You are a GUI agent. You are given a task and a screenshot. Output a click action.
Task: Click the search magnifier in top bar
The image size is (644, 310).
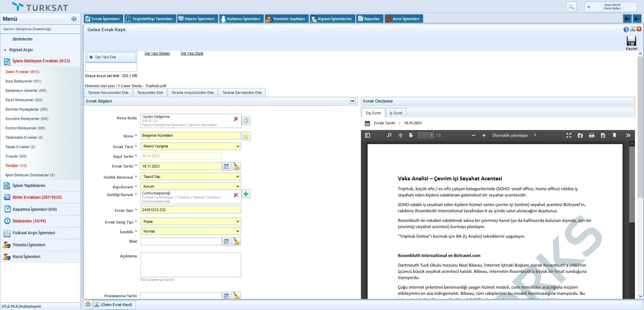tap(571, 7)
